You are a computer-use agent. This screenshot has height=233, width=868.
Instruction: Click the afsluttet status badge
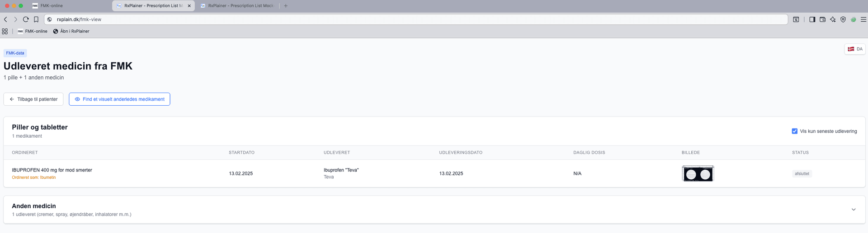click(x=802, y=174)
